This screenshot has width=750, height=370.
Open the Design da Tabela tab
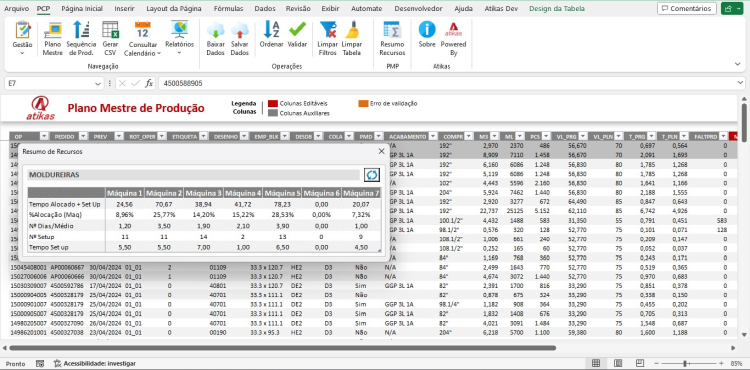tap(556, 9)
